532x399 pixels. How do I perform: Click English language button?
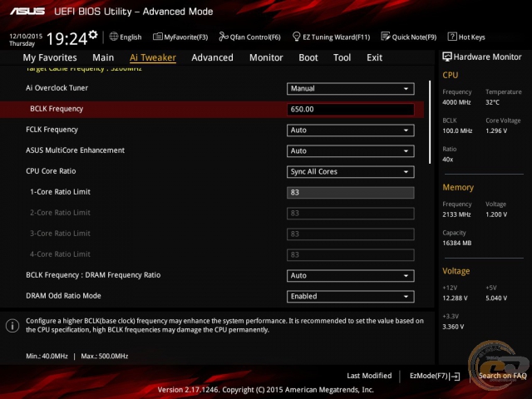click(131, 37)
